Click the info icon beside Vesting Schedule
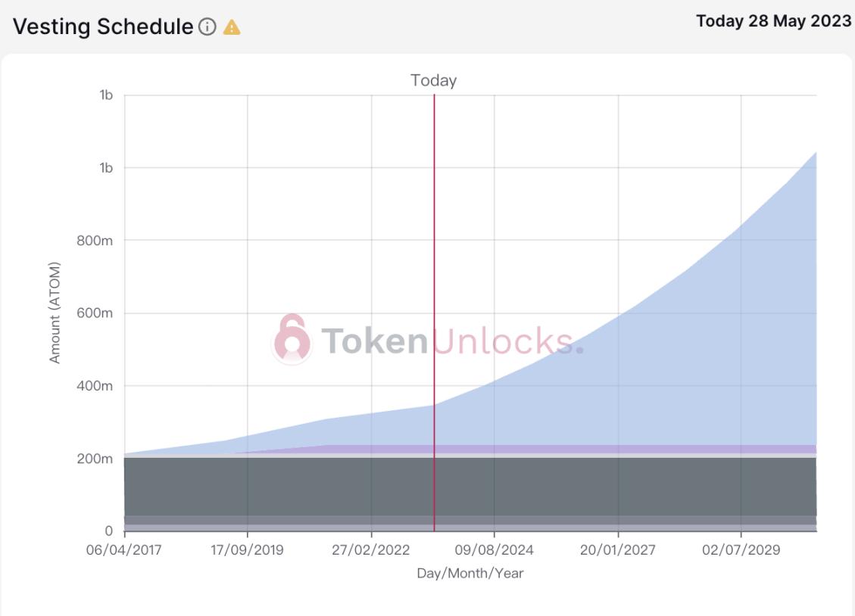Image resolution: width=855 pixels, height=616 pixels. (207, 27)
